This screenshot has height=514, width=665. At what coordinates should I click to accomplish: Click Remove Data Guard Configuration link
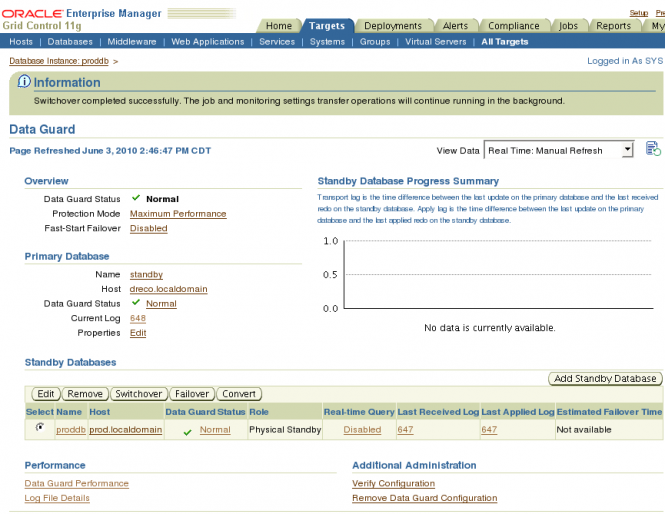(x=425, y=498)
